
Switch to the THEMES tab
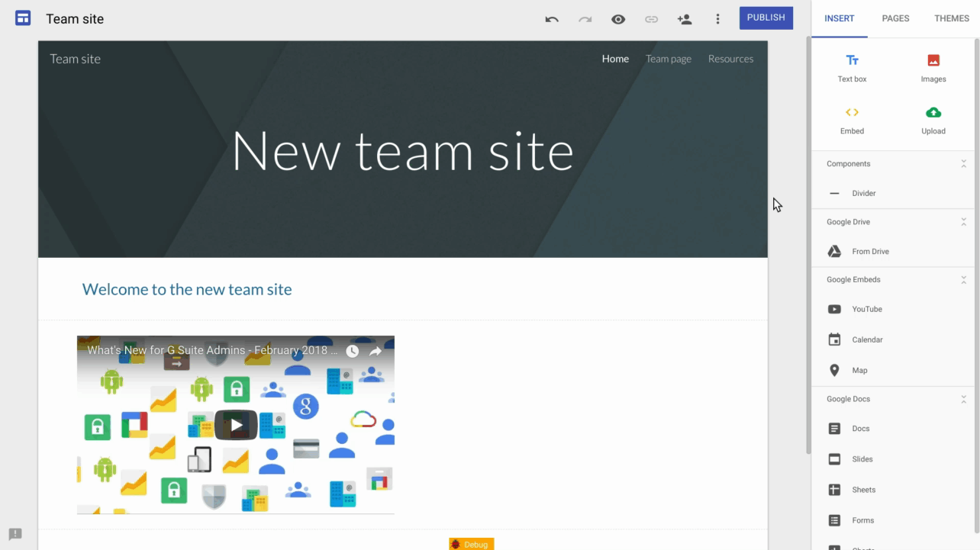(951, 18)
